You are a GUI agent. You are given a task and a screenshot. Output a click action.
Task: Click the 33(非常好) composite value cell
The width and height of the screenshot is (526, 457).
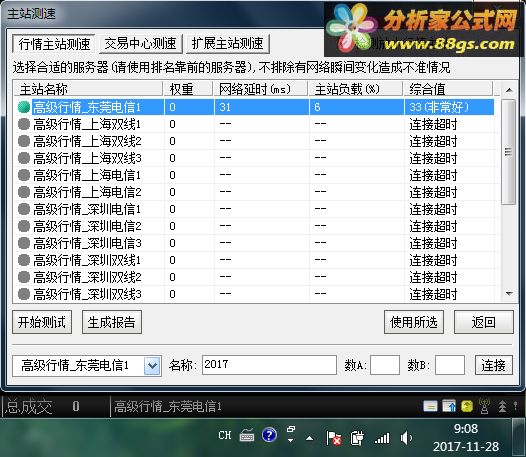click(439, 107)
